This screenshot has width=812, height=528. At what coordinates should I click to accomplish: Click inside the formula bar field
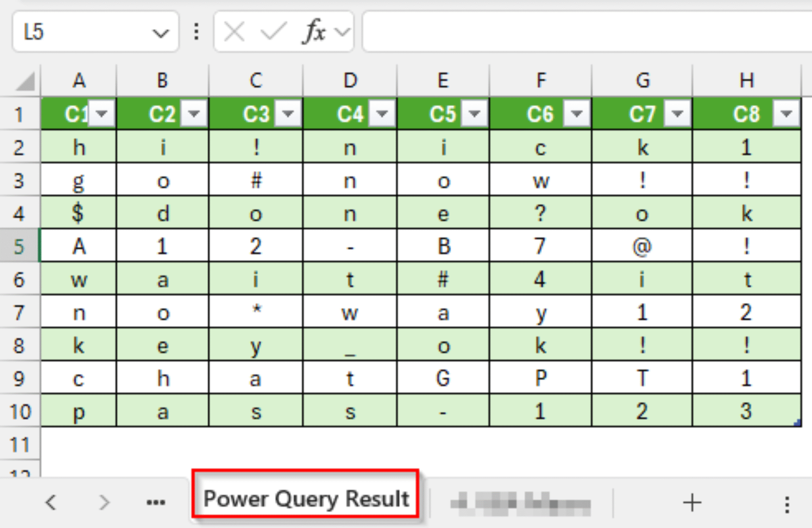[555, 32]
